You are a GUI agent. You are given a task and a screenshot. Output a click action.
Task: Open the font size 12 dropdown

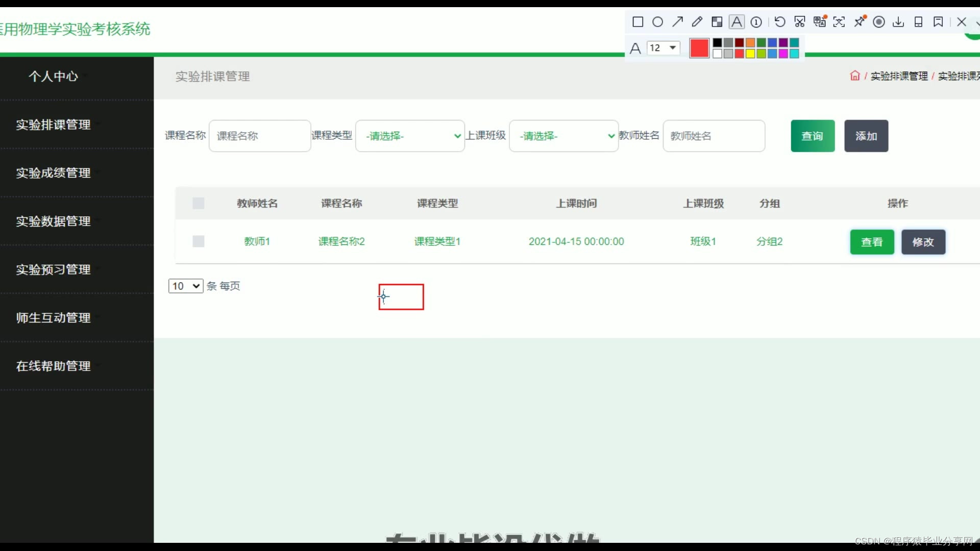[x=664, y=48]
